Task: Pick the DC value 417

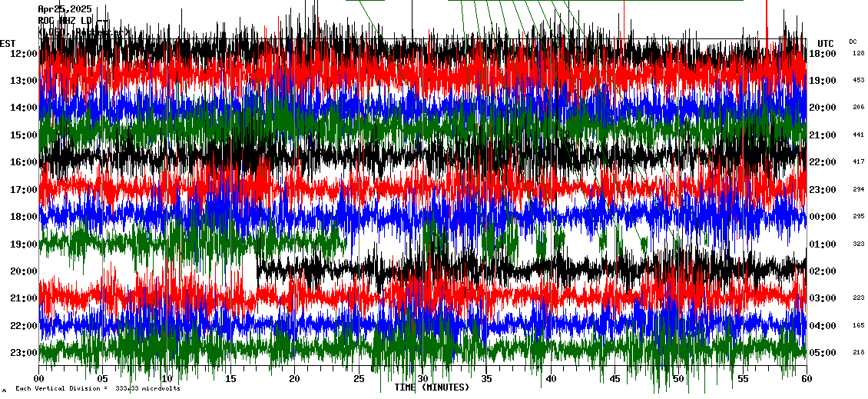Action: point(859,161)
